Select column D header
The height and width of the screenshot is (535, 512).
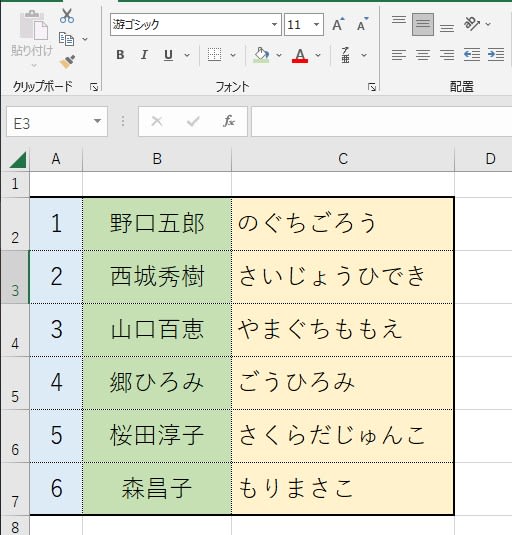(484, 159)
